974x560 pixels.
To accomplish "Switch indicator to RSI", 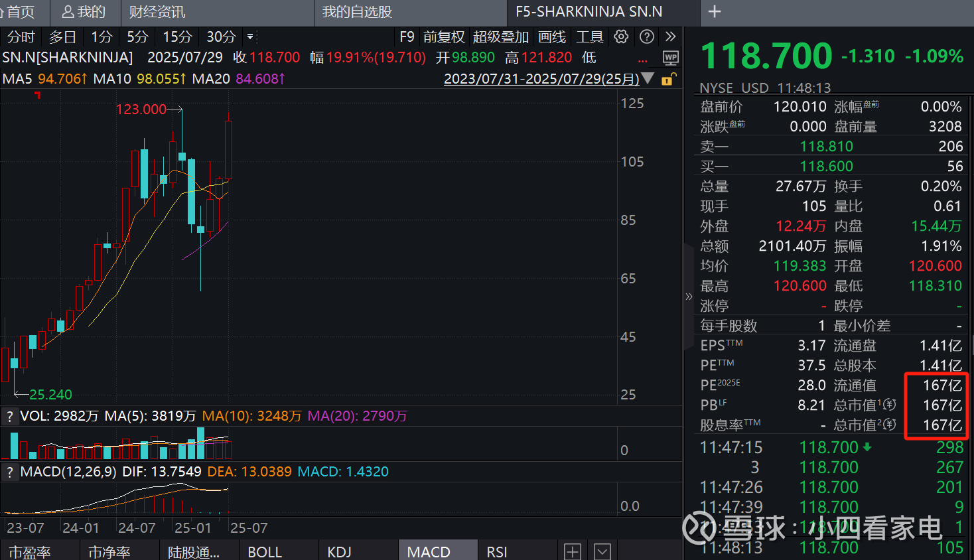I will 497,552.
